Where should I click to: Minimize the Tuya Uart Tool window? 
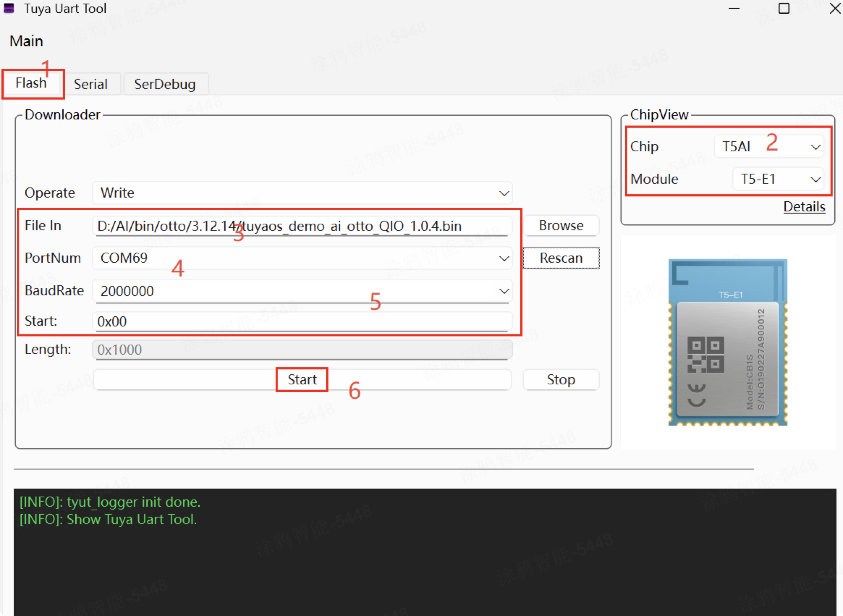[734, 8]
